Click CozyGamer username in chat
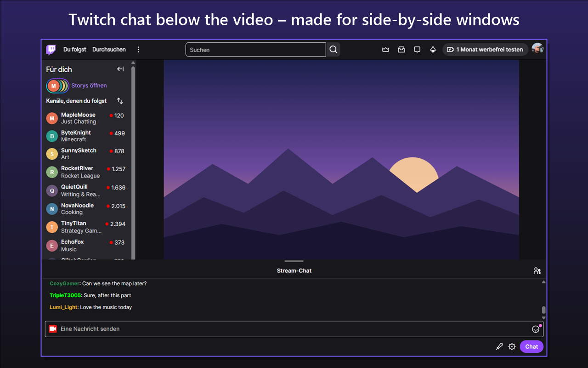This screenshot has height=368, width=588. (x=64, y=283)
